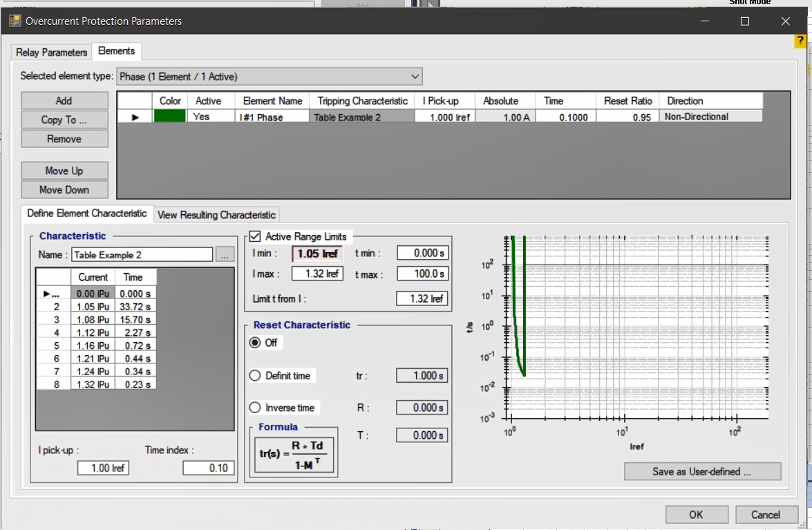
Task: Open Non-Directional direction cell in element row
Action: click(x=711, y=117)
